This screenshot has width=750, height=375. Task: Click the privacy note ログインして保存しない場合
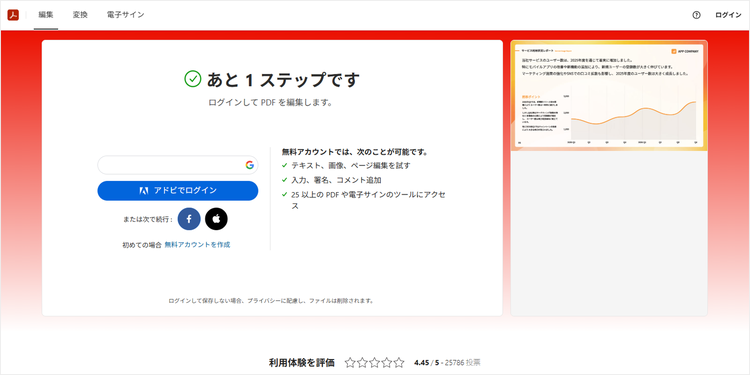pyautogui.click(x=271, y=301)
